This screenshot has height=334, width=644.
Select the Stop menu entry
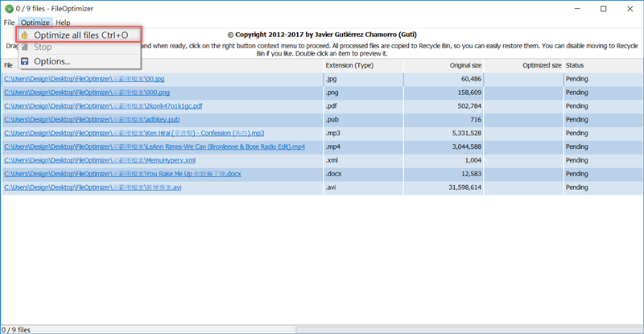[x=80, y=47]
